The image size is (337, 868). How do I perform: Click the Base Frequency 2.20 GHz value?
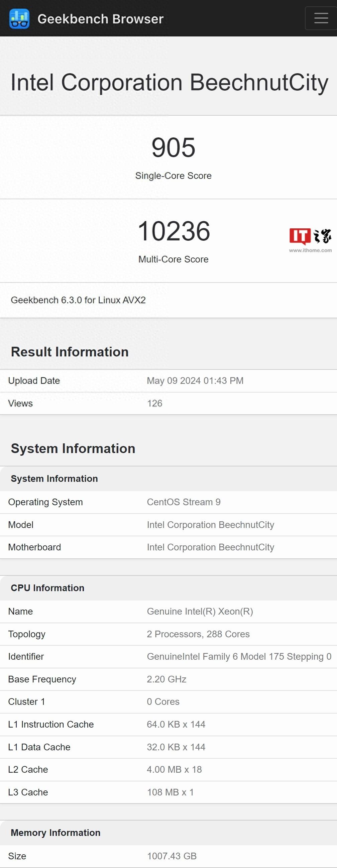[166, 679]
